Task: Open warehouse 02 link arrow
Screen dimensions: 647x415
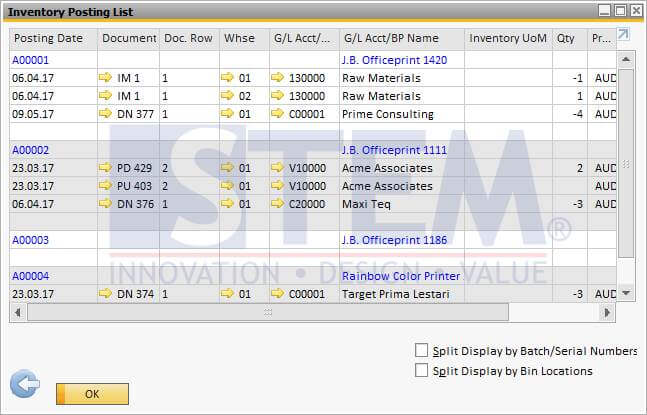Action: tap(227, 96)
